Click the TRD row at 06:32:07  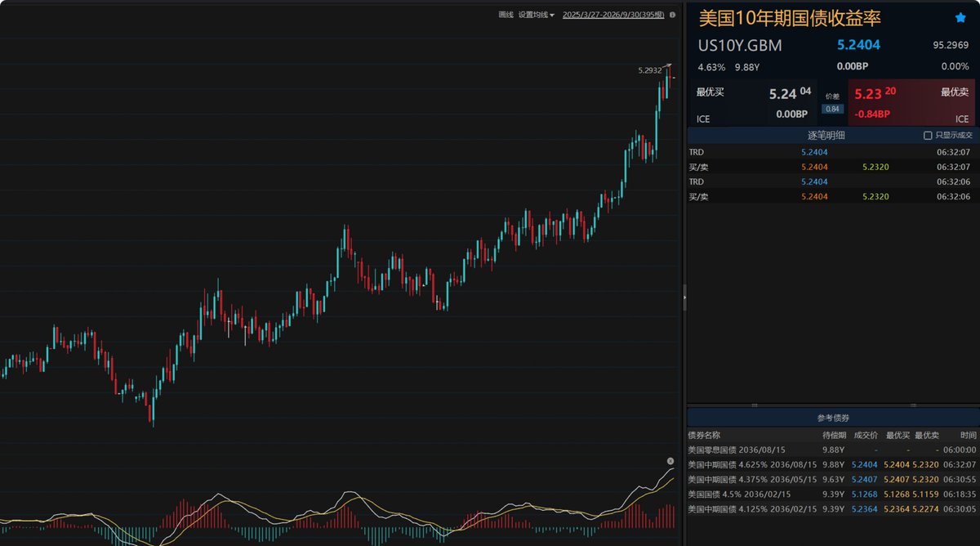point(833,152)
